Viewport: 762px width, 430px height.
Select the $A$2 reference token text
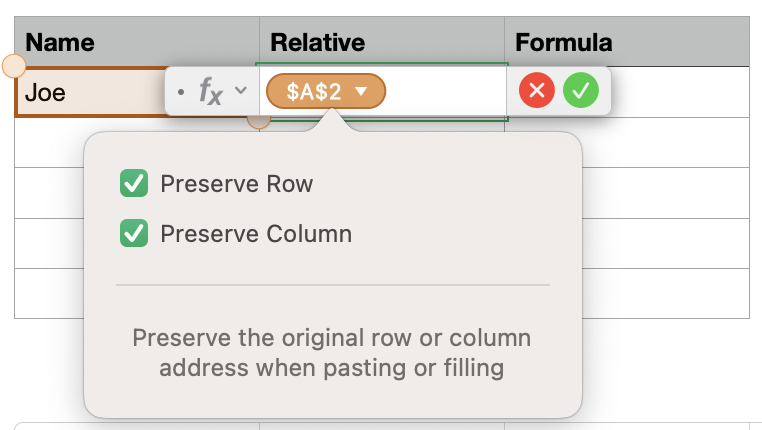pos(313,92)
